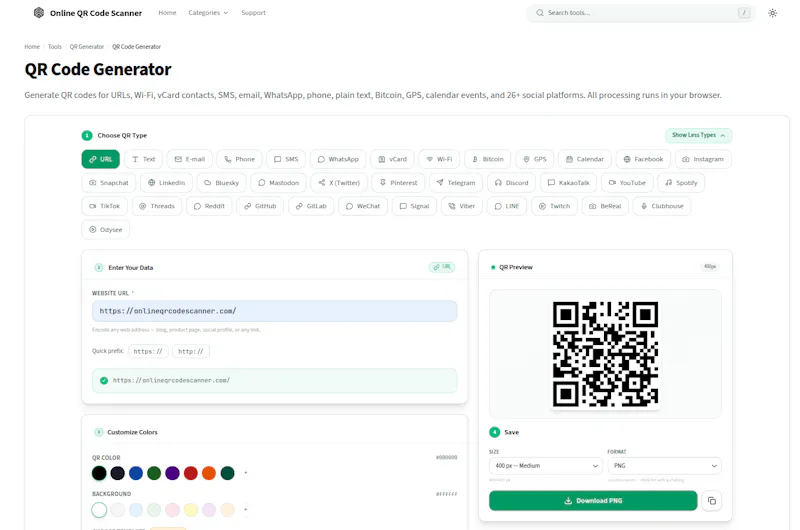The height and width of the screenshot is (530, 800).
Task: Select the Calendar QR type
Action: pyautogui.click(x=585, y=159)
